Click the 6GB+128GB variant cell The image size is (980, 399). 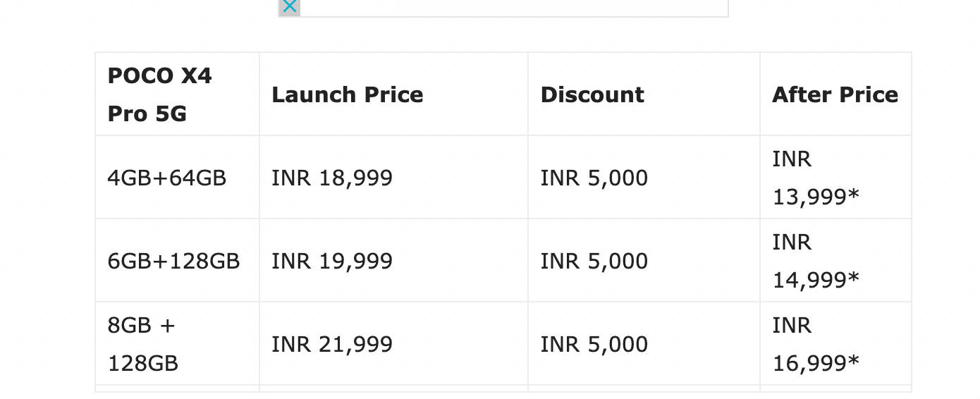coord(173,261)
